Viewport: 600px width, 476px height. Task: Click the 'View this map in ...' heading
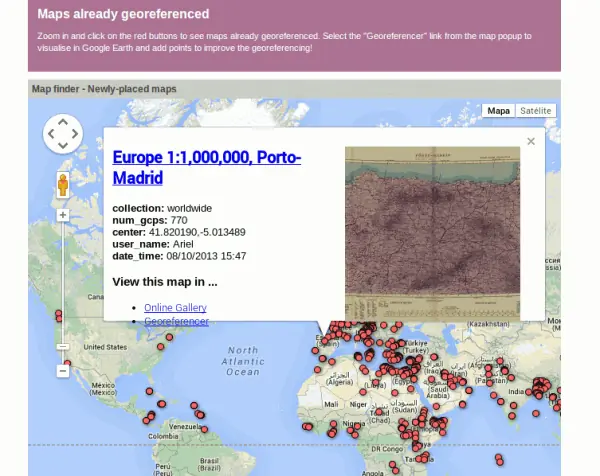pos(165,282)
